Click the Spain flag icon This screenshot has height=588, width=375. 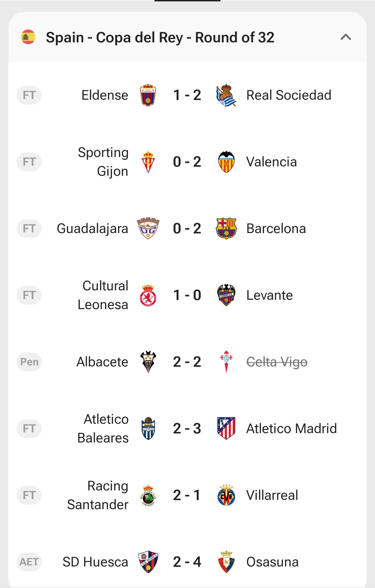click(x=28, y=37)
